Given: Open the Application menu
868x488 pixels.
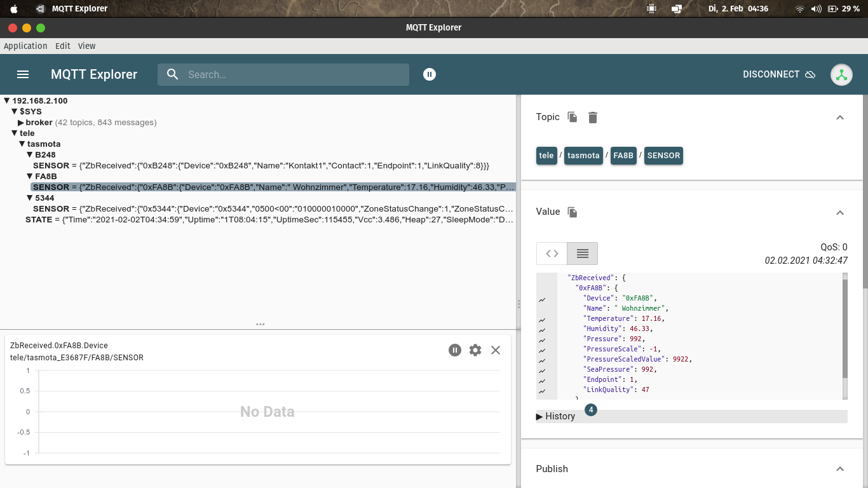Looking at the screenshot, I should coord(25,46).
